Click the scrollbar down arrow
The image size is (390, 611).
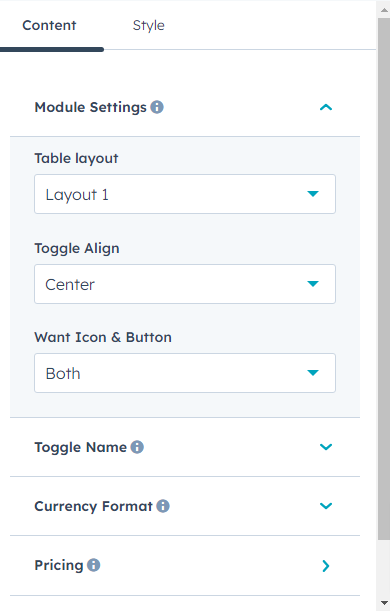click(x=384, y=603)
